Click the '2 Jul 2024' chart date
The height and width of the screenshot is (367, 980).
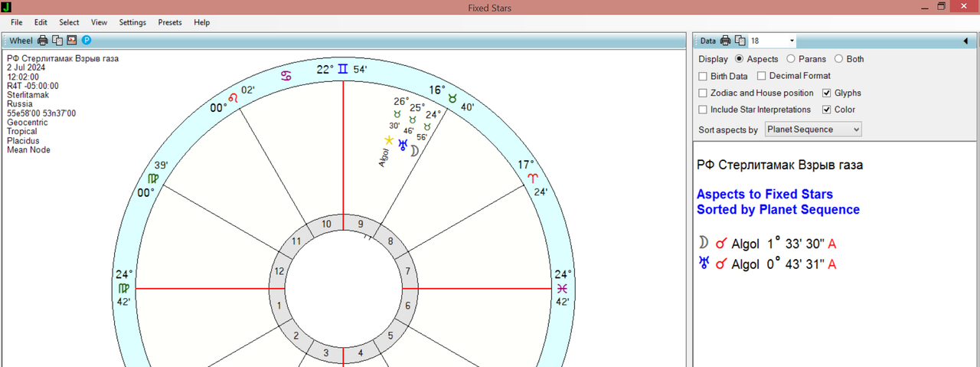coord(26,67)
